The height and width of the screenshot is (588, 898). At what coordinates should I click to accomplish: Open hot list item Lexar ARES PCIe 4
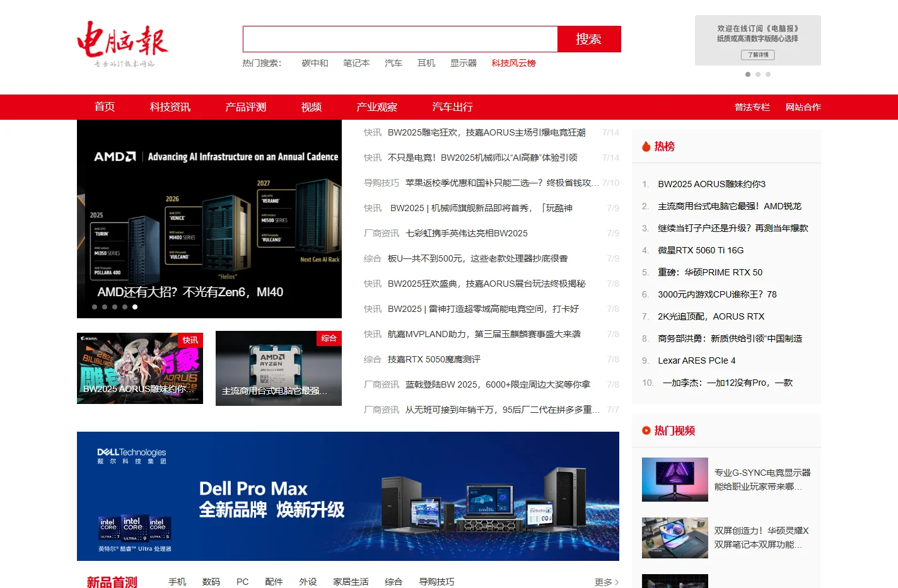697,360
